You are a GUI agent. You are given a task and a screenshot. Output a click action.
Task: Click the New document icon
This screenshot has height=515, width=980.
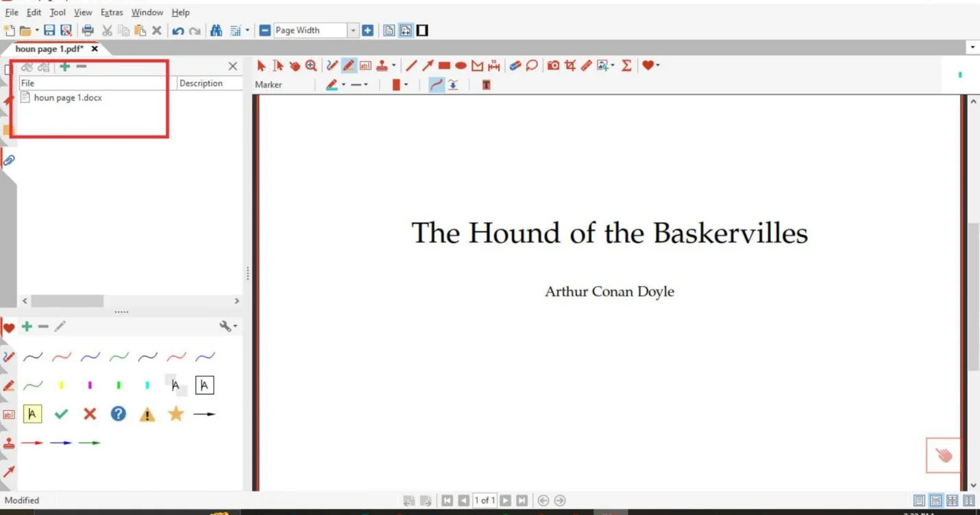tap(9, 30)
